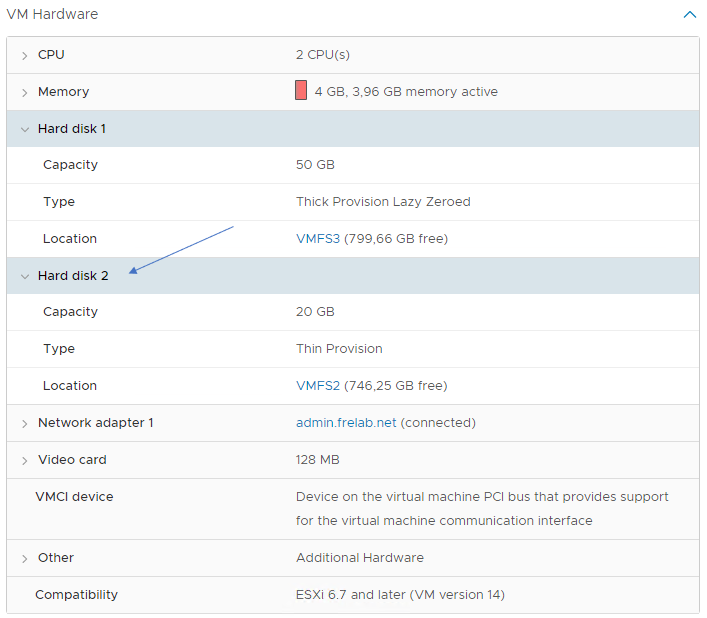Screen dimensions: 707x618
Task: Click the Thin Provision type value
Action: (339, 349)
